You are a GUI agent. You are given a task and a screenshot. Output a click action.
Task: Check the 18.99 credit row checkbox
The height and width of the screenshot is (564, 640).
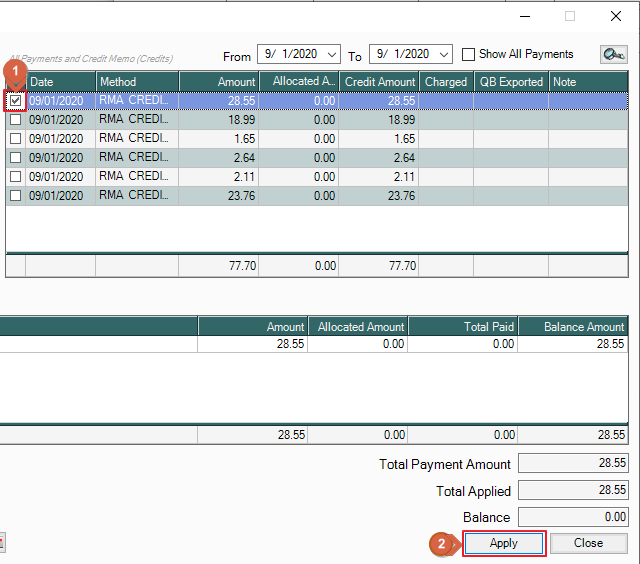[15, 120]
